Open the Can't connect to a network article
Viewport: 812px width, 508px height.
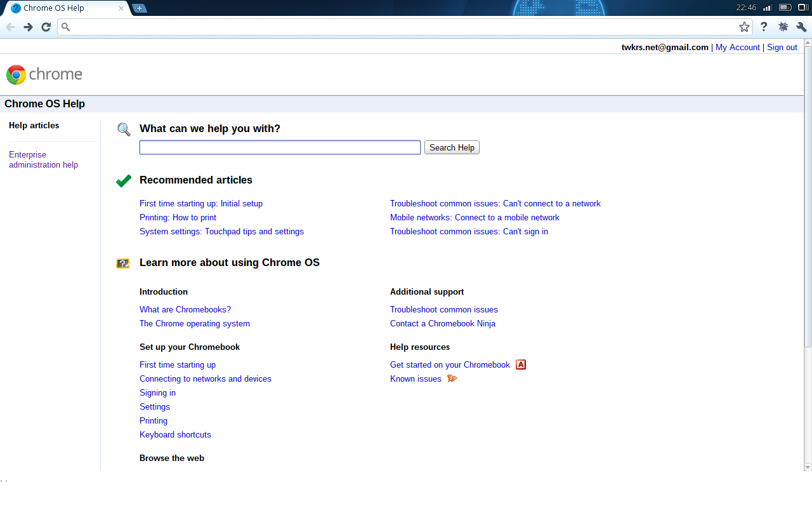point(495,203)
